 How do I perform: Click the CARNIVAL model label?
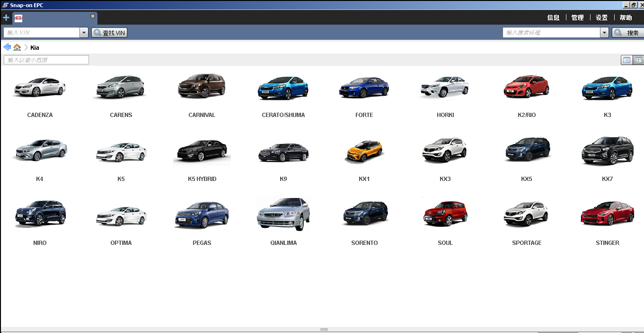[202, 115]
